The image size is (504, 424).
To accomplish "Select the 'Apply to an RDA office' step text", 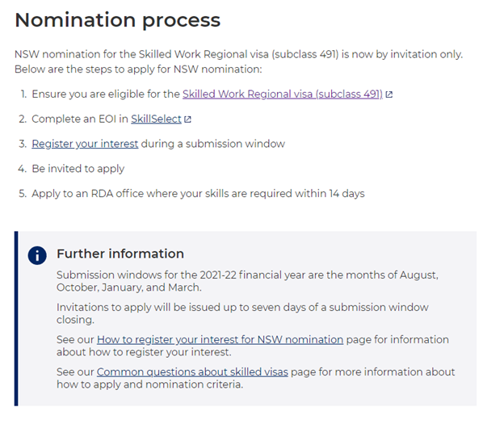I will [198, 193].
